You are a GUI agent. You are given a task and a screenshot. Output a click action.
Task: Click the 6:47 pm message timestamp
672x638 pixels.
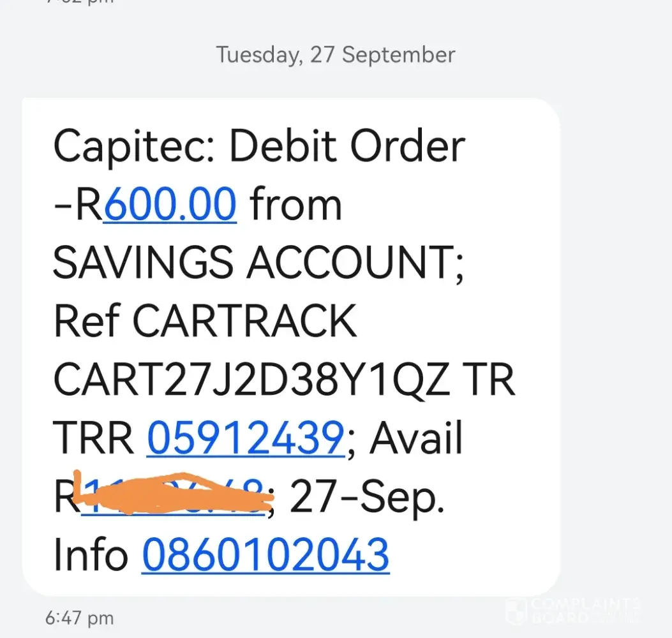79,618
